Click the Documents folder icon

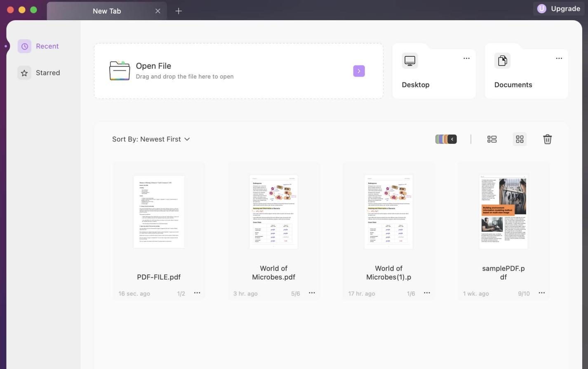(502, 61)
